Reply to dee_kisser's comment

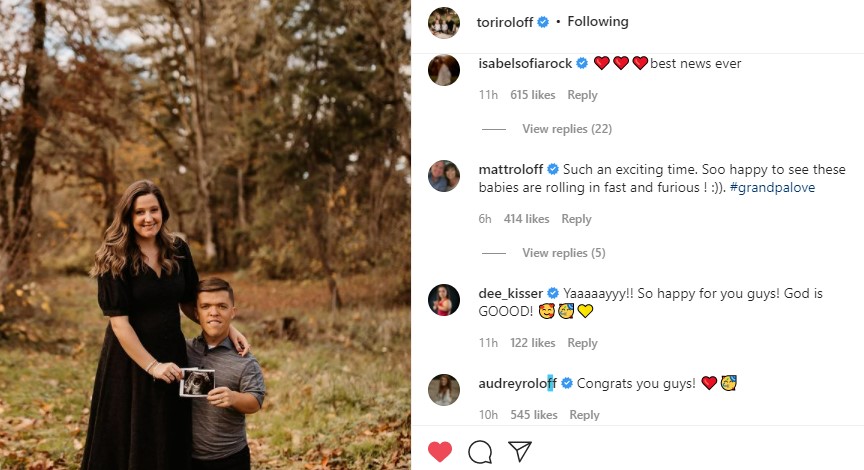(582, 343)
